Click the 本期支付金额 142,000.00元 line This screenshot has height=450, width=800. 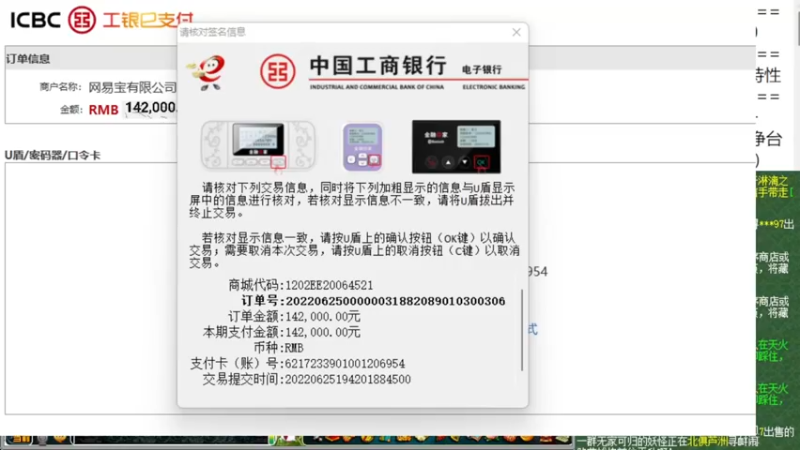(281, 333)
